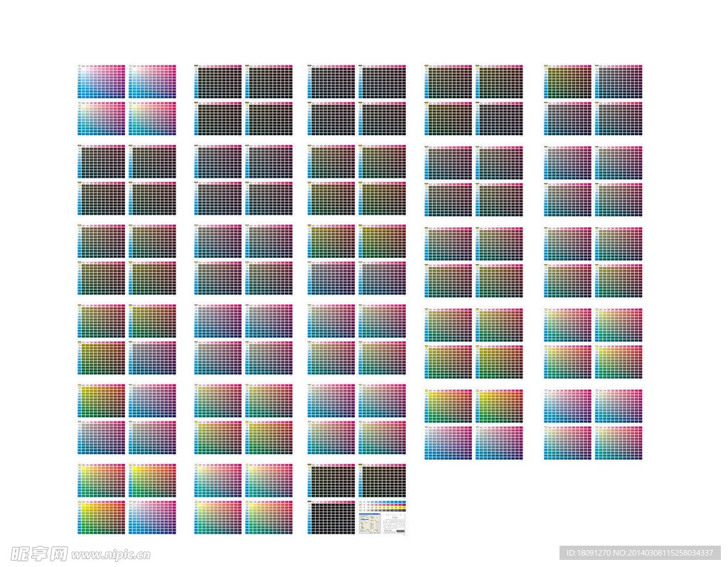Viewport: 728px width, 567px height.
Task: Click the topmost left chart in the fourth column
Action: coord(449,81)
